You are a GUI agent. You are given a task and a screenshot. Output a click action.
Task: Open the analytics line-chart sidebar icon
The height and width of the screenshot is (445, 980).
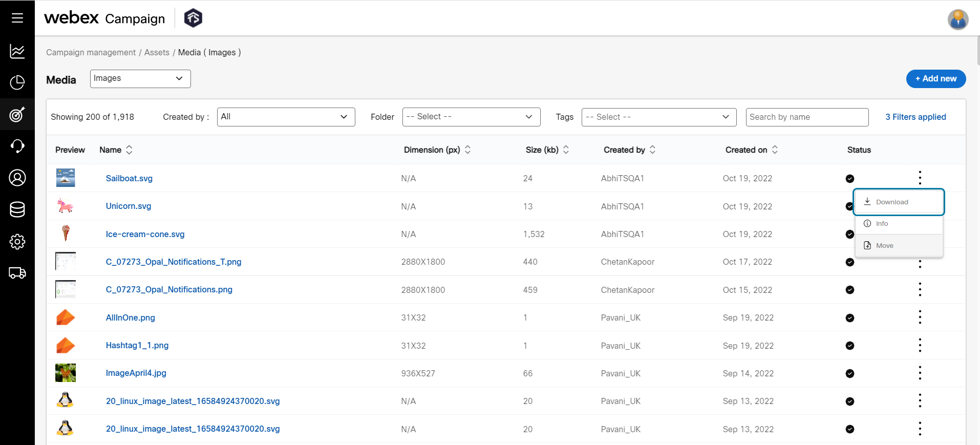pyautogui.click(x=17, y=51)
